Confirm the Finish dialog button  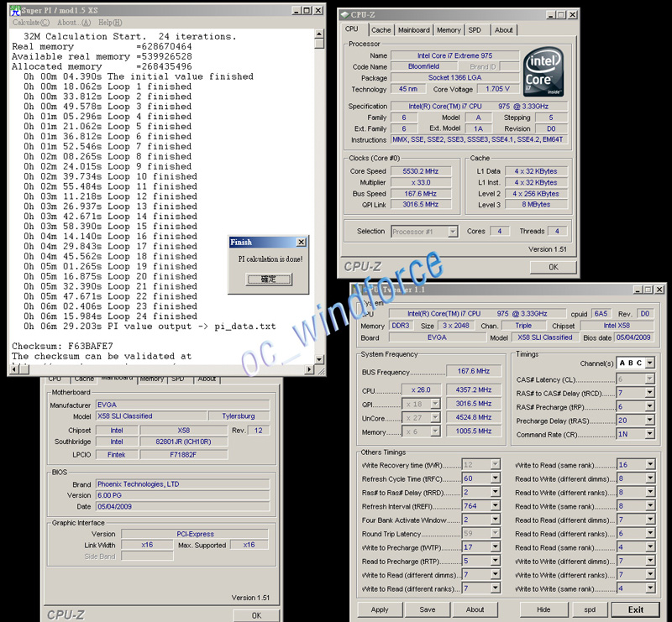click(269, 280)
